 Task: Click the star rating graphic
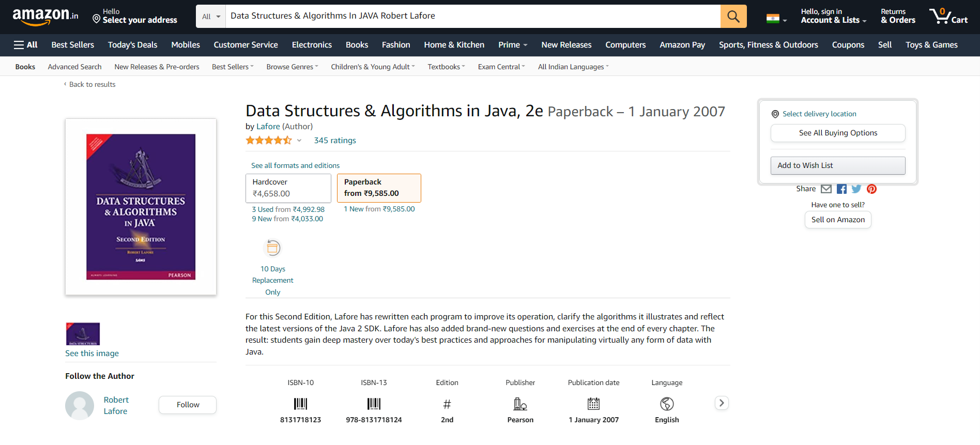(x=269, y=140)
